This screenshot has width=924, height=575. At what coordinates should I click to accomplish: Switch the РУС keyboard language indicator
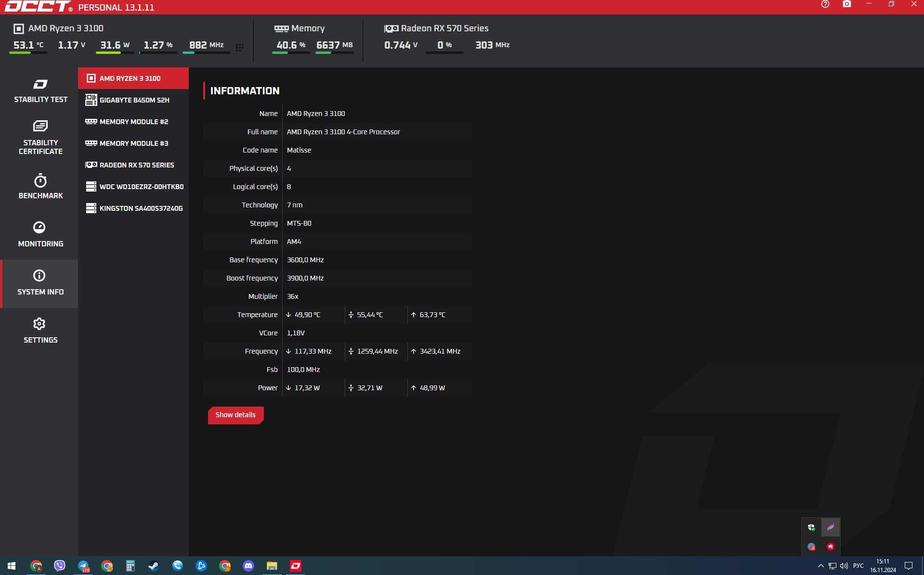[859, 566]
